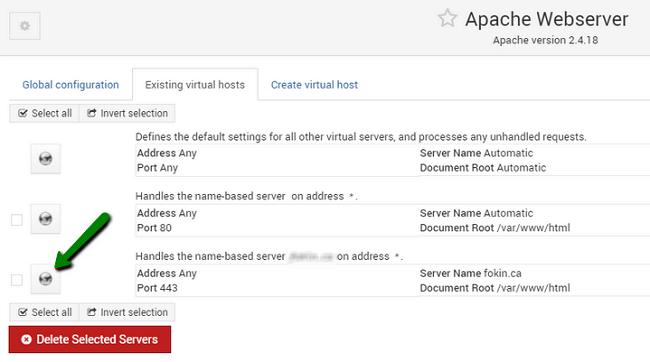Click the top Invert selection button
Viewport: 650px width, 362px height.
(127, 113)
